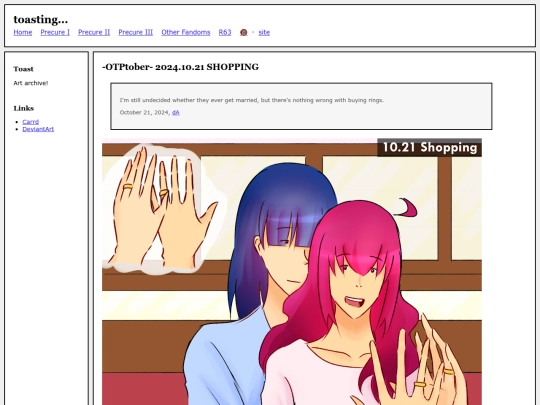Click the toasting... site title

[x=41, y=19]
